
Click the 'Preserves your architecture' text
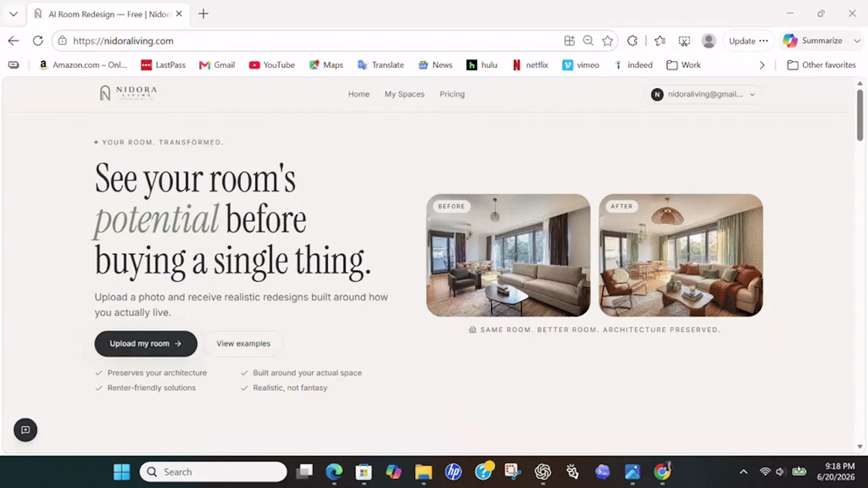157,373
